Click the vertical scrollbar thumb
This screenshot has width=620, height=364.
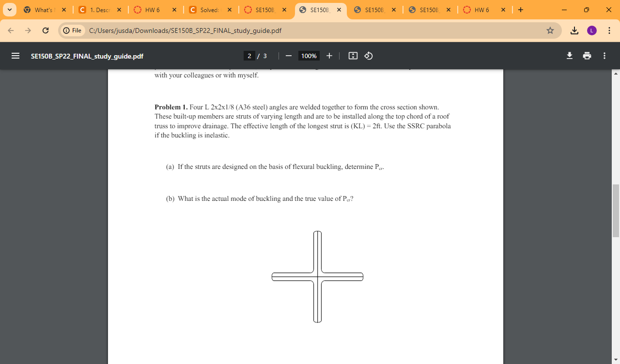point(616,211)
